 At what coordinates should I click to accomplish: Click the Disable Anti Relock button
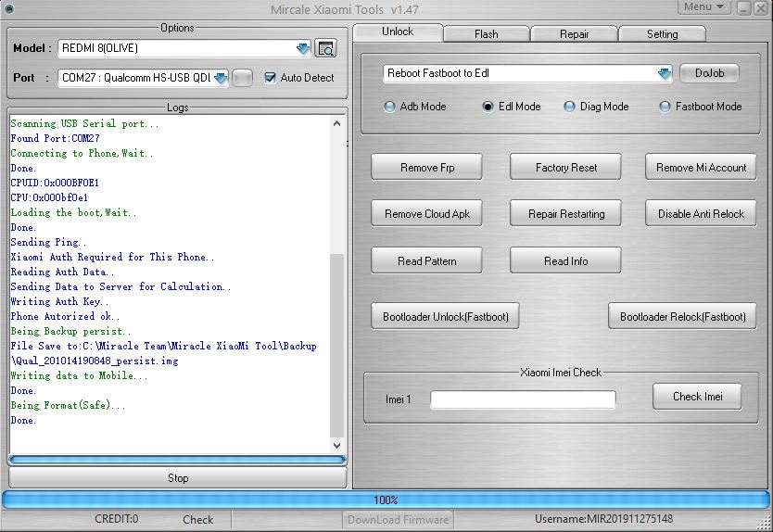click(701, 213)
